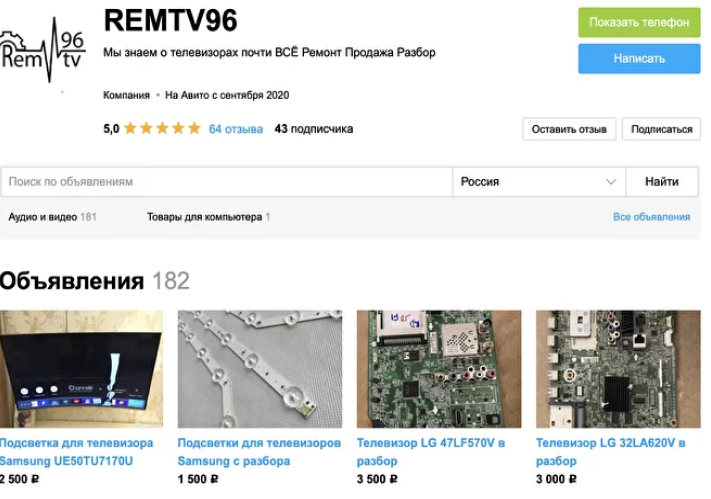This screenshot has width=711, height=499.
Task: Click the 3 000 ₽ price
Action: coord(556,479)
